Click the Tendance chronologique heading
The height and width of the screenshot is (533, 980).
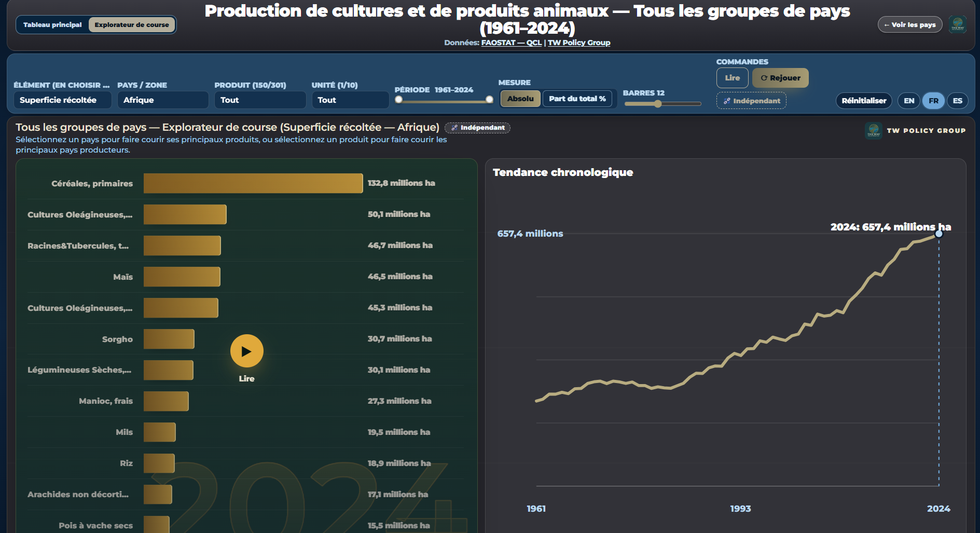(563, 172)
